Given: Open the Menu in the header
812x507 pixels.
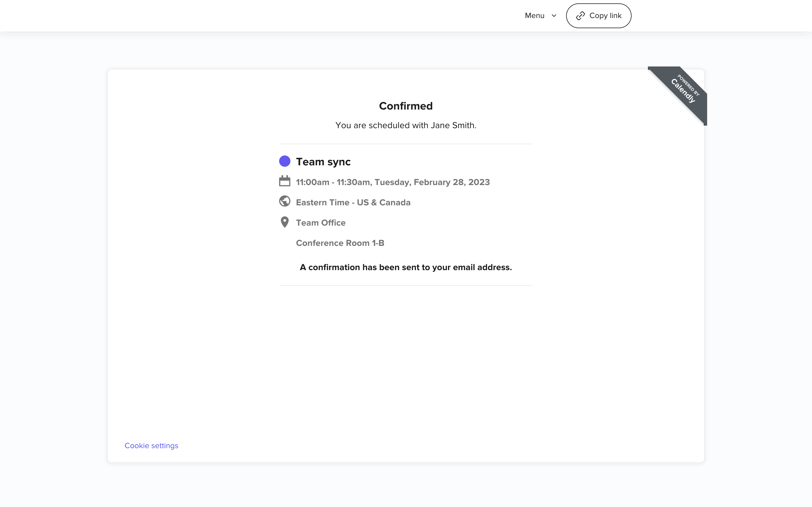Looking at the screenshot, I should tap(535, 16).
